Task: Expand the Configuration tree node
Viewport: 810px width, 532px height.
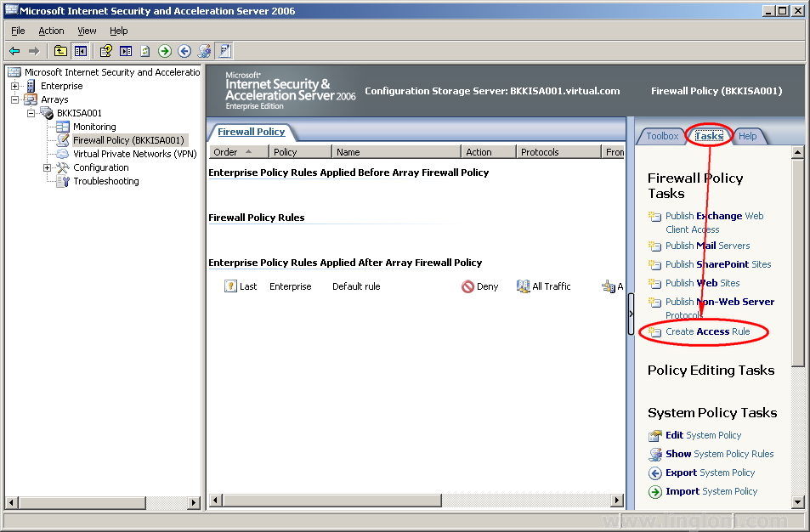Action: tap(47, 168)
